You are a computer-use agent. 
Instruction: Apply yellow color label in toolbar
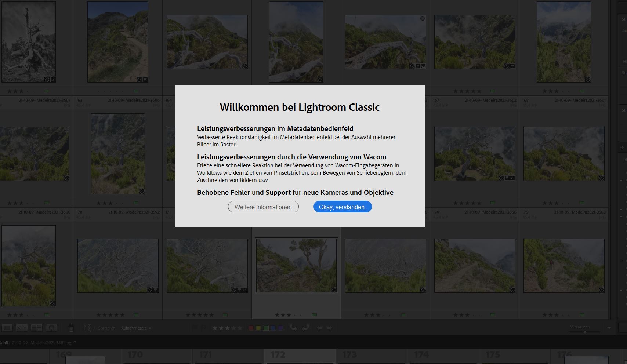(258, 328)
